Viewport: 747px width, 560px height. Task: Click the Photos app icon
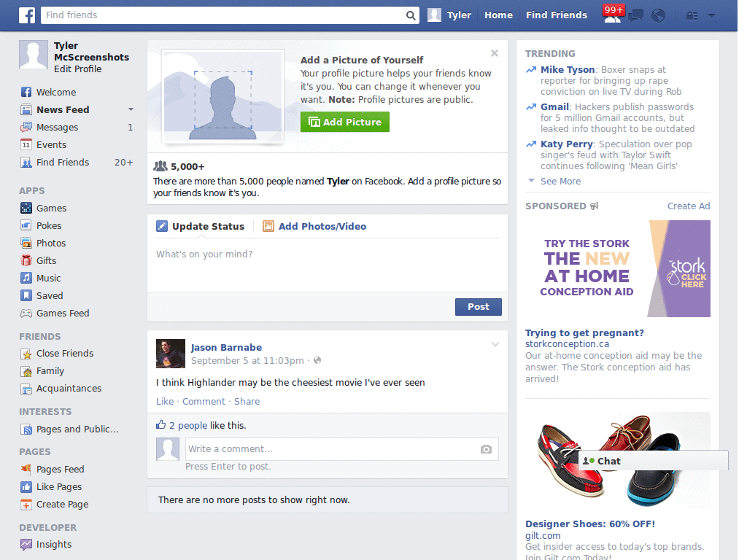pos(26,243)
